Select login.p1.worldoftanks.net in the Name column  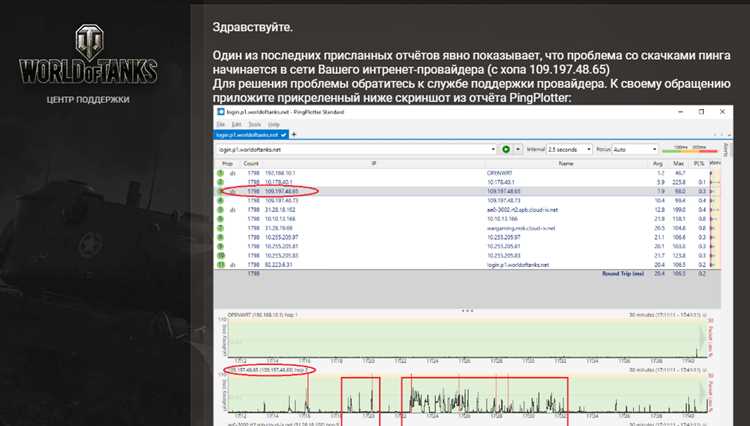518,264
